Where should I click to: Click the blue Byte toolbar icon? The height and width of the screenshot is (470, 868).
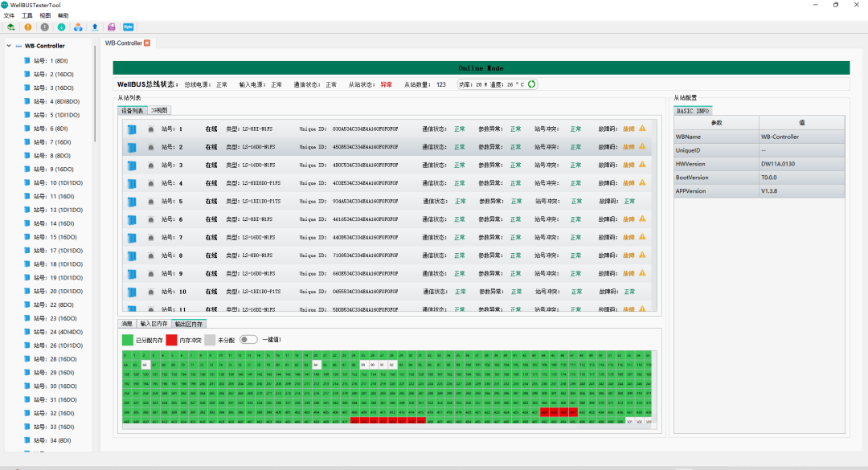click(129, 27)
